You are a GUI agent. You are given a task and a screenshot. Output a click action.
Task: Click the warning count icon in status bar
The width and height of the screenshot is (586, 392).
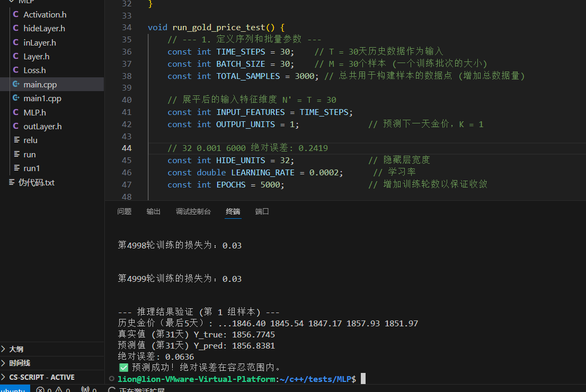59,389
